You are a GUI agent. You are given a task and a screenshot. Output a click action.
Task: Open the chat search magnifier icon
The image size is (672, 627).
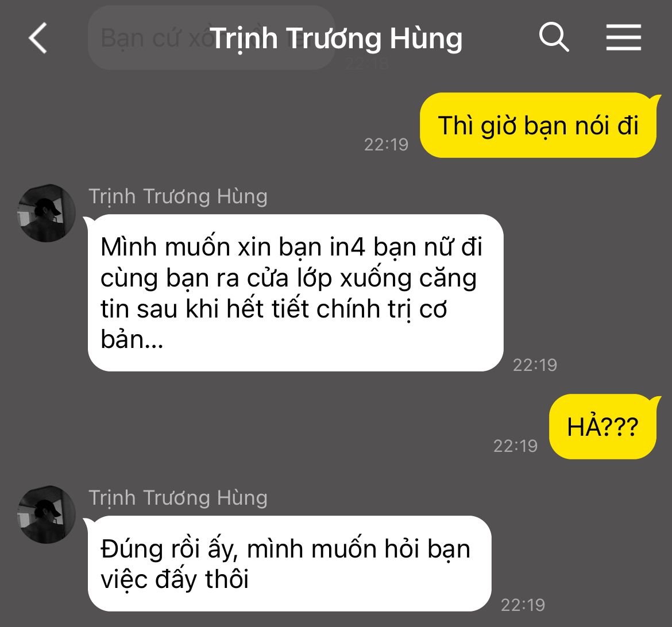[x=554, y=37]
